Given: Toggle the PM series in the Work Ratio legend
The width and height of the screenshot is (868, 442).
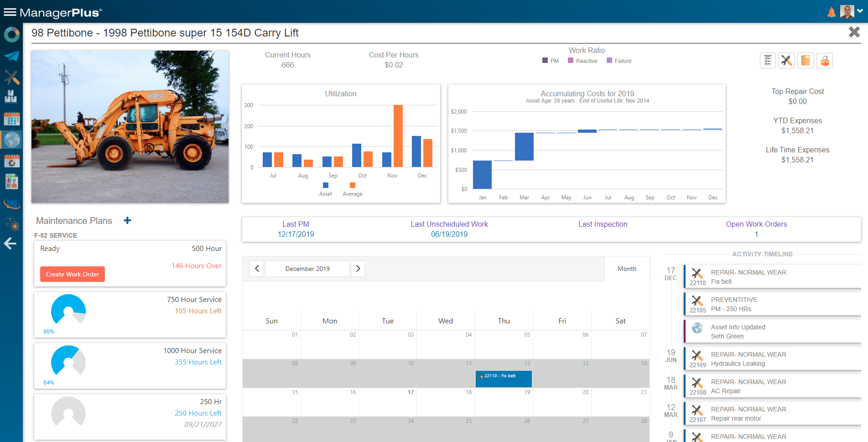Looking at the screenshot, I should coord(550,61).
